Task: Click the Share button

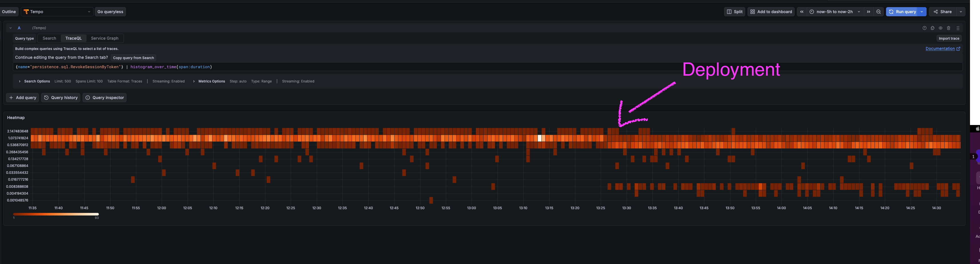Action: tap(943, 12)
